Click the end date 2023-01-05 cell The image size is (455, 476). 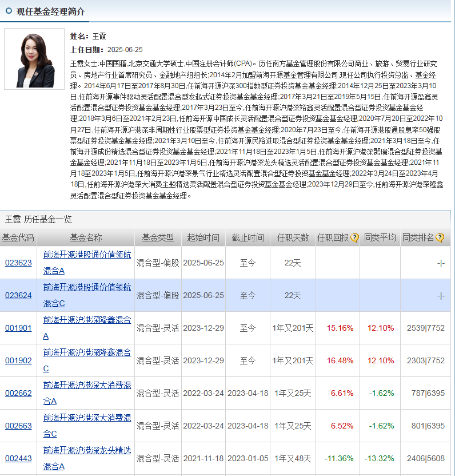248,458
